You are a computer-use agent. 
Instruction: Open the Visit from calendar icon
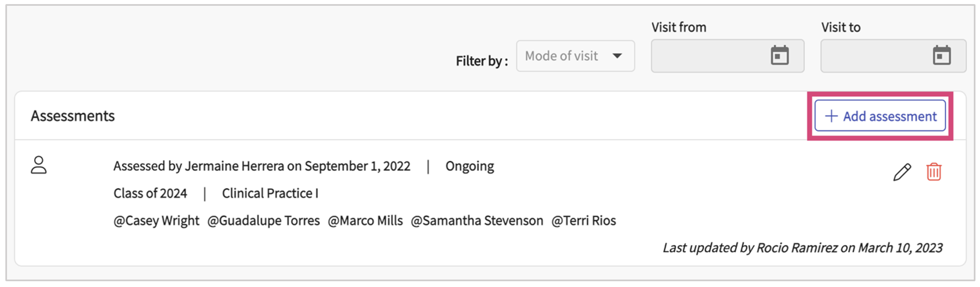click(780, 55)
